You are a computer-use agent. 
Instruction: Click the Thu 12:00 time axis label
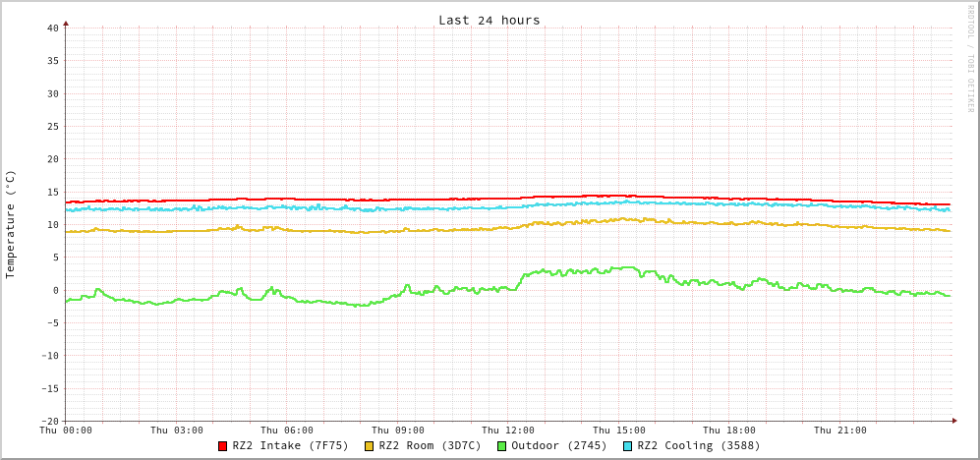coord(508,431)
